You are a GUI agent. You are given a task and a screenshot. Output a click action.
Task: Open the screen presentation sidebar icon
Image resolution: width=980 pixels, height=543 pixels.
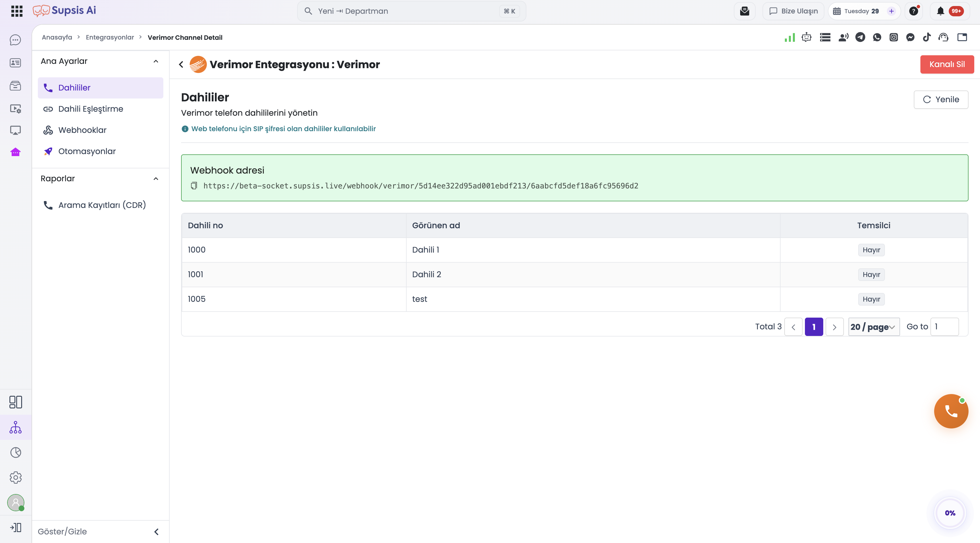click(x=15, y=130)
